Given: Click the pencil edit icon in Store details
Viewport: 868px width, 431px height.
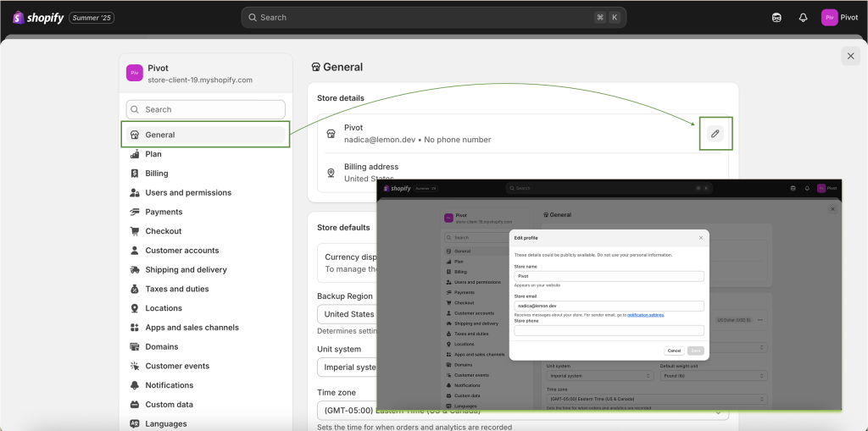Looking at the screenshot, I should click(715, 133).
